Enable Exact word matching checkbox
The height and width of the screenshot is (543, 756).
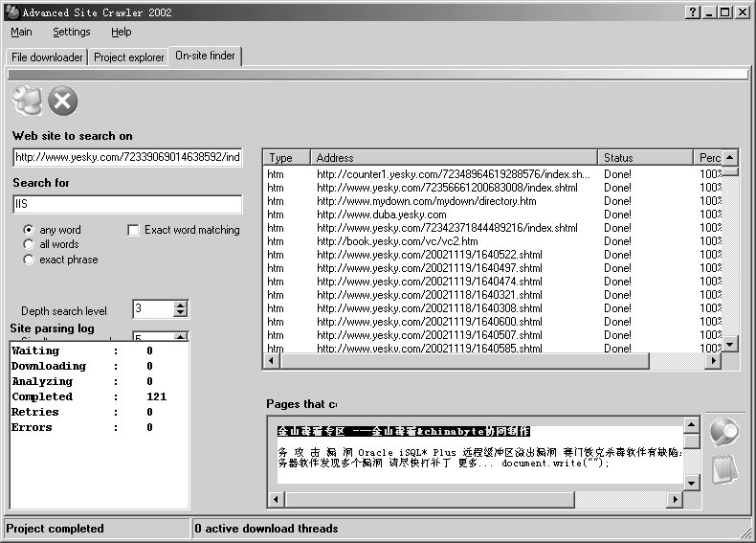[134, 230]
